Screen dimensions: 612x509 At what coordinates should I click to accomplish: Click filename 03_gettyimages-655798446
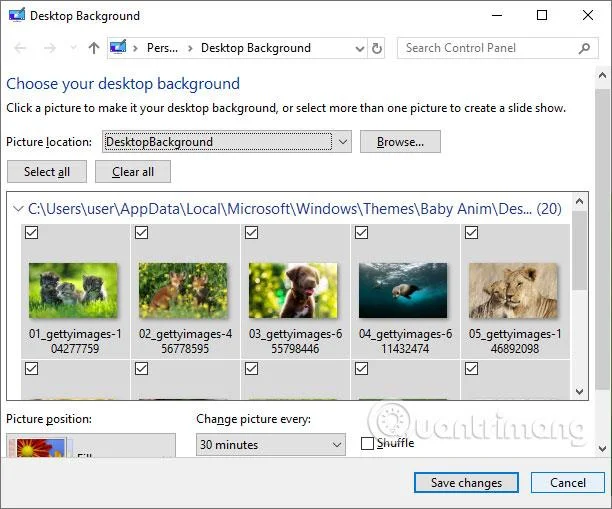tap(295, 341)
